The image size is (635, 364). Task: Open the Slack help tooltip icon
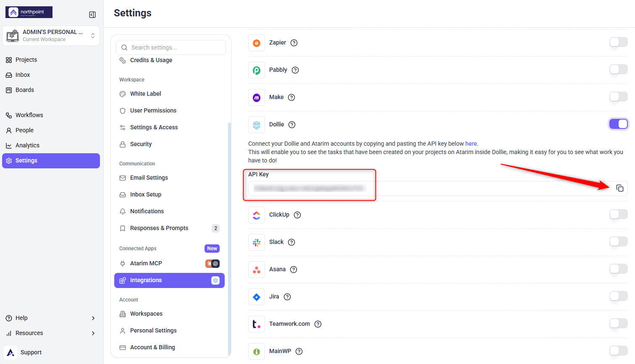click(x=291, y=242)
